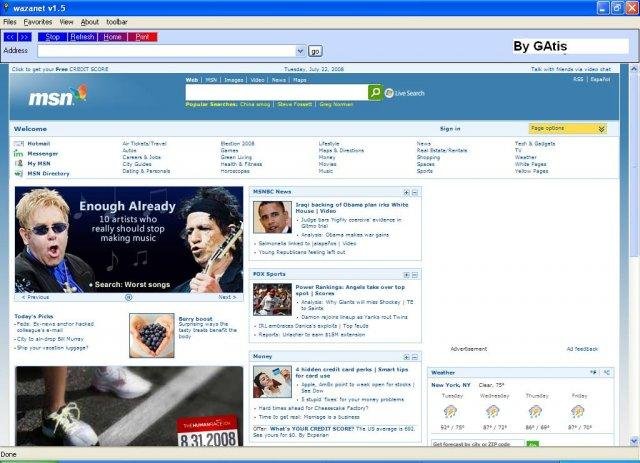This screenshot has width=640, height=463.
Task: Expand MSNBC News module plus icon
Action: (406, 192)
